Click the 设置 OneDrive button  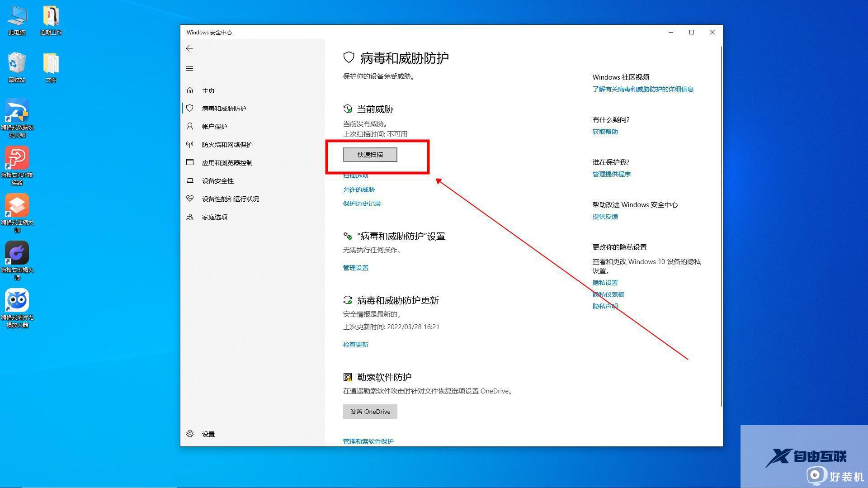[x=370, y=412]
